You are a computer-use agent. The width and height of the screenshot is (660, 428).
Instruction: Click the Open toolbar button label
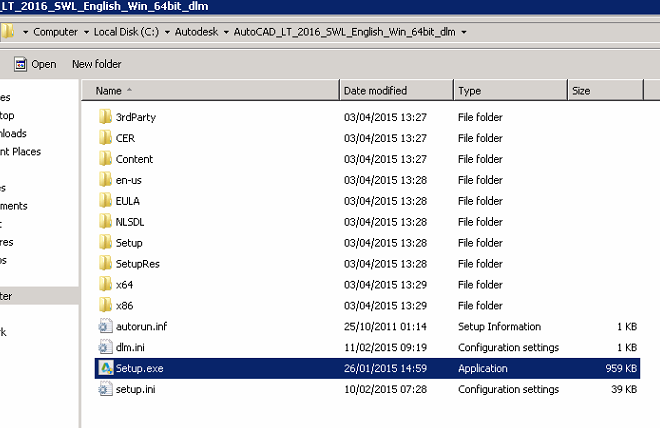pyautogui.click(x=44, y=64)
